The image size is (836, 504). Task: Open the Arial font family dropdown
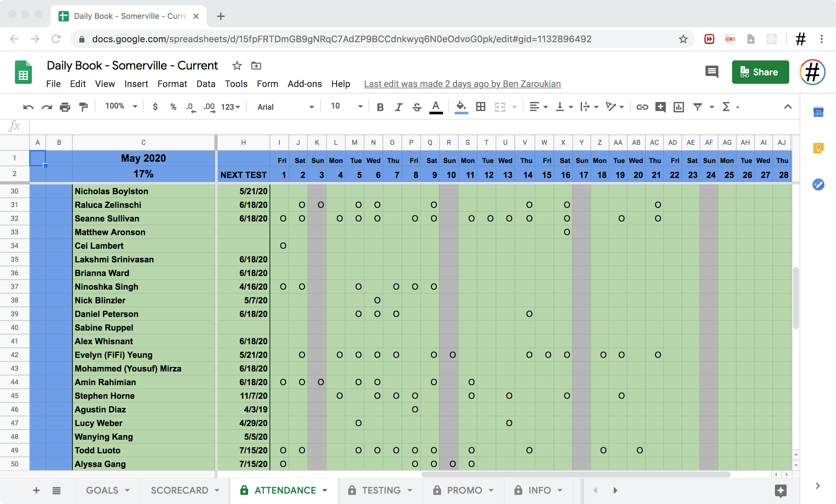tap(285, 107)
